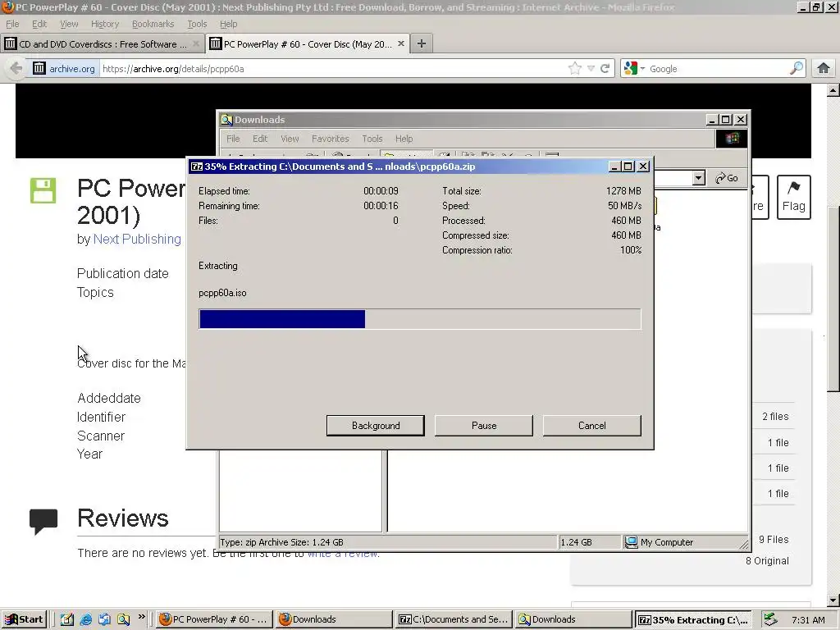840x630 pixels.
Task: Go back with the browser back arrow
Action: tap(16, 69)
